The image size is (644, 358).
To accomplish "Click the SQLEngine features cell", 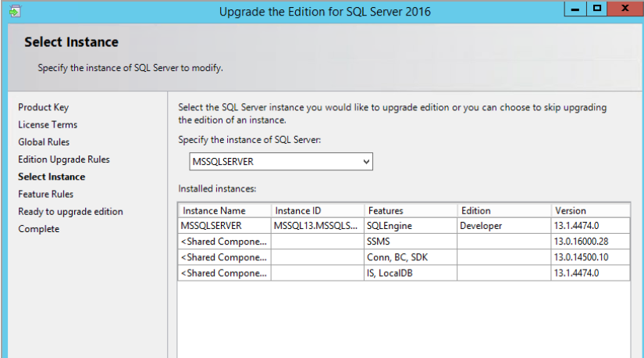I will (411, 225).
